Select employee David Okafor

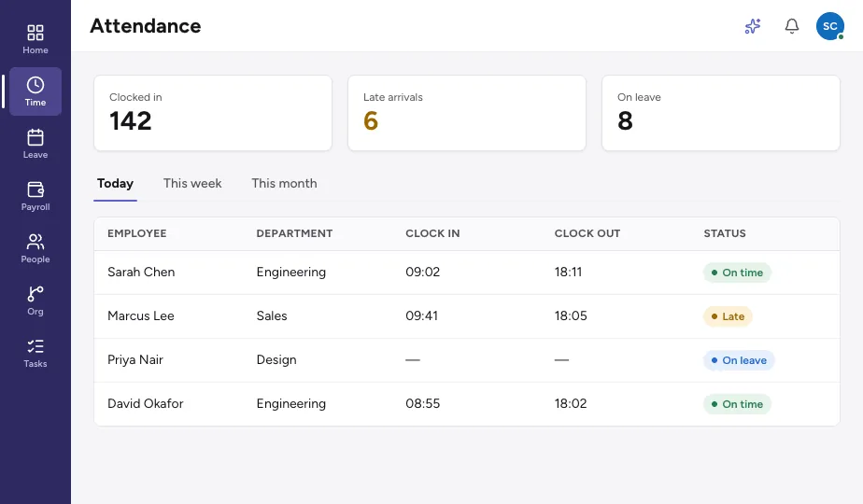[x=146, y=404]
